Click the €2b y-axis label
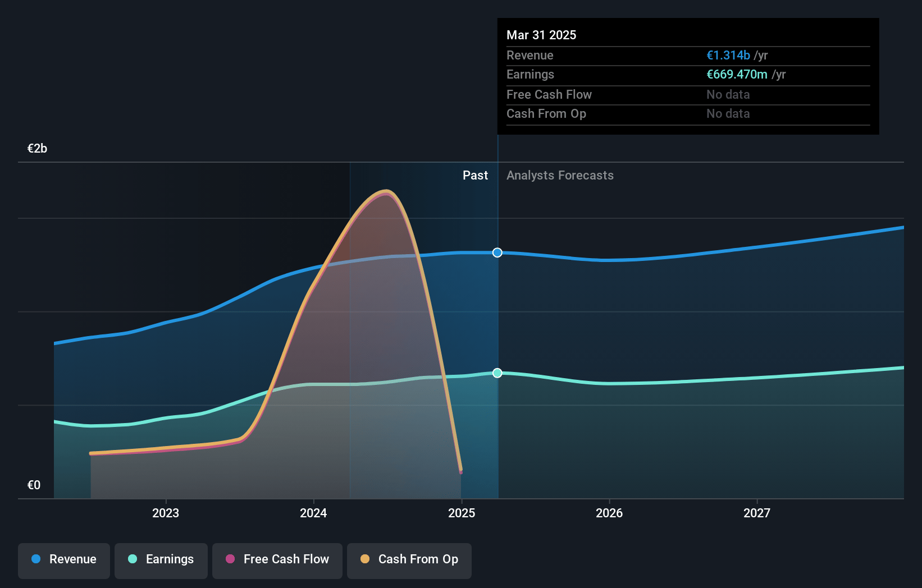The image size is (922, 588). click(x=37, y=148)
